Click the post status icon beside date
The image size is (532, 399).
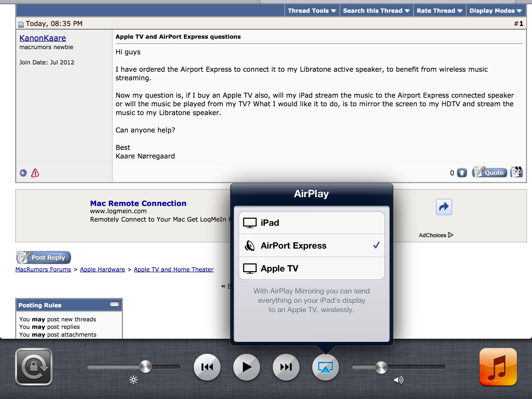pyautogui.click(x=21, y=24)
